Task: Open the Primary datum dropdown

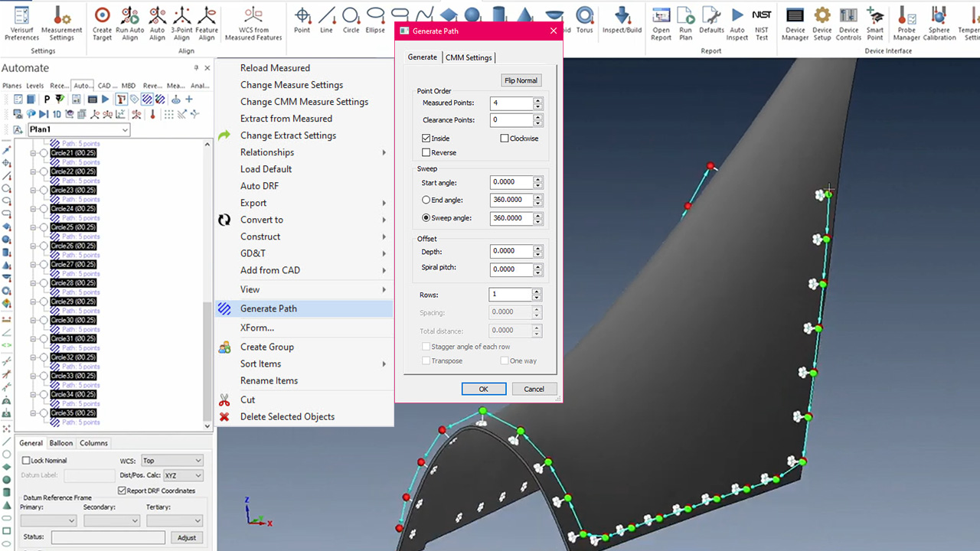Action: pyautogui.click(x=48, y=520)
